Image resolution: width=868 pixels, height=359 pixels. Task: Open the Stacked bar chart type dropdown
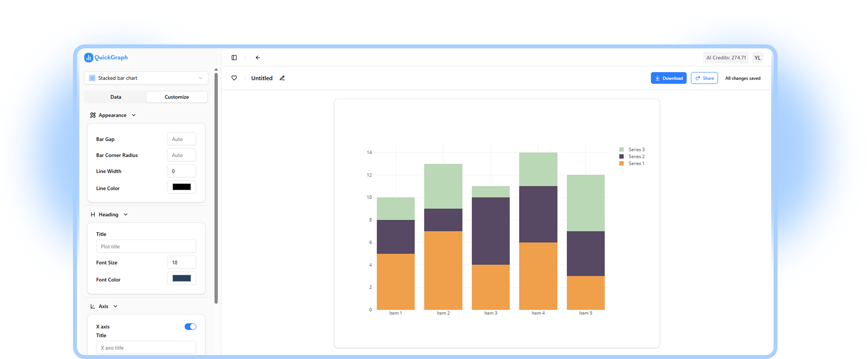pos(146,78)
